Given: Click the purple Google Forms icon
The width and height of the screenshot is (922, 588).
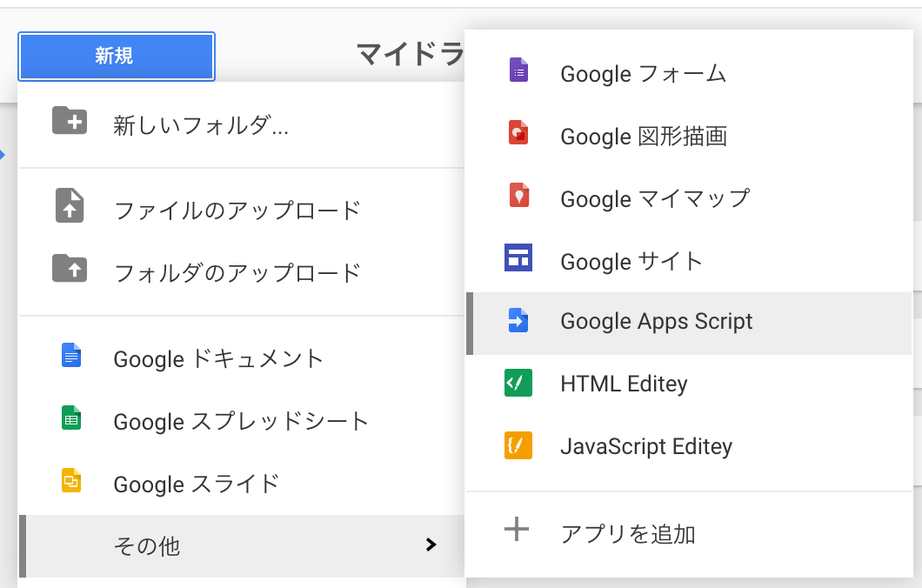Looking at the screenshot, I should point(518,70).
